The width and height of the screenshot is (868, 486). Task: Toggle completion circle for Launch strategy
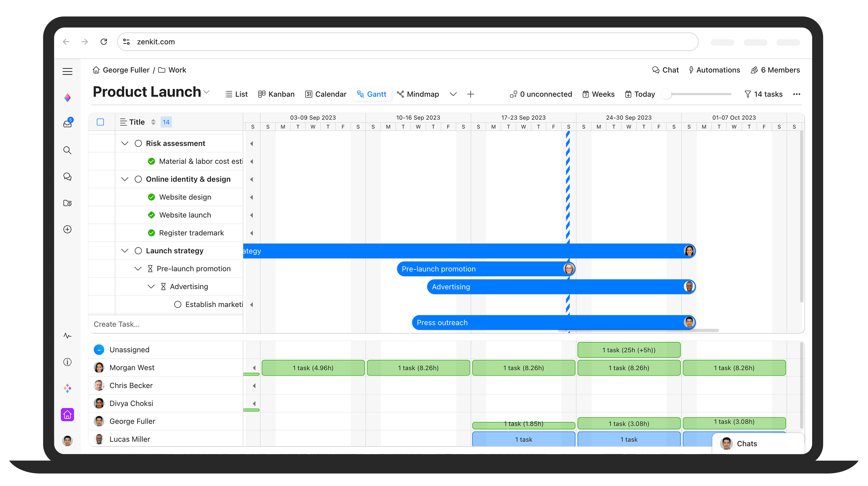(138, 251)
